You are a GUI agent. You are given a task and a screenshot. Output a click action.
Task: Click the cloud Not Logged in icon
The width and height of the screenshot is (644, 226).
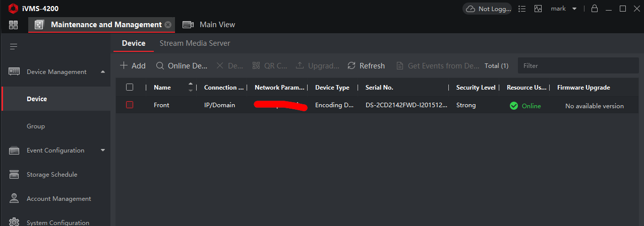[x=471, y=9]
